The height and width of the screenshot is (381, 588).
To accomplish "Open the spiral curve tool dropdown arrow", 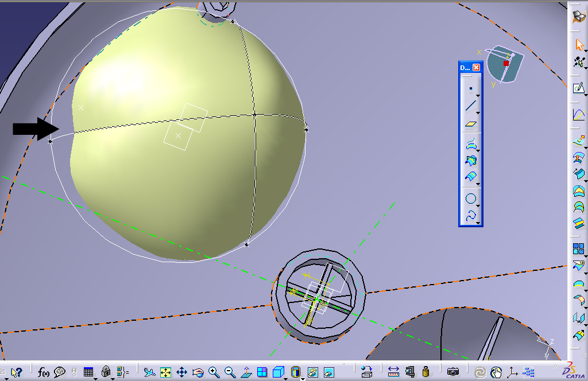I will pos(478,223).
